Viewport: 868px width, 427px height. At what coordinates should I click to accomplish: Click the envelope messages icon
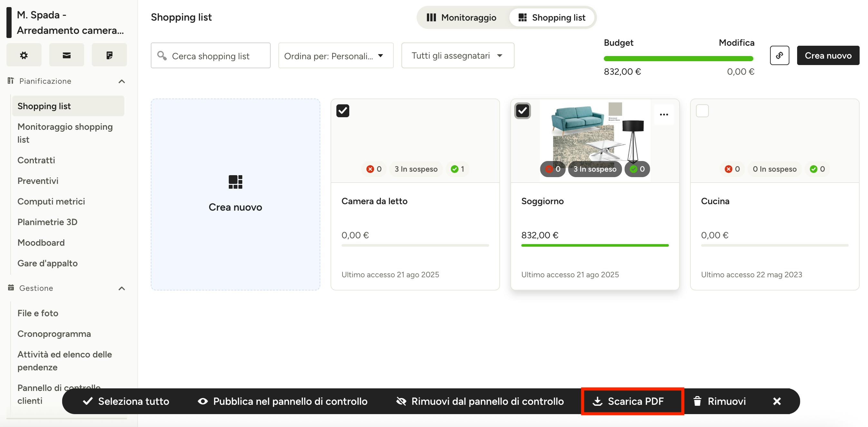click(66, 55)
